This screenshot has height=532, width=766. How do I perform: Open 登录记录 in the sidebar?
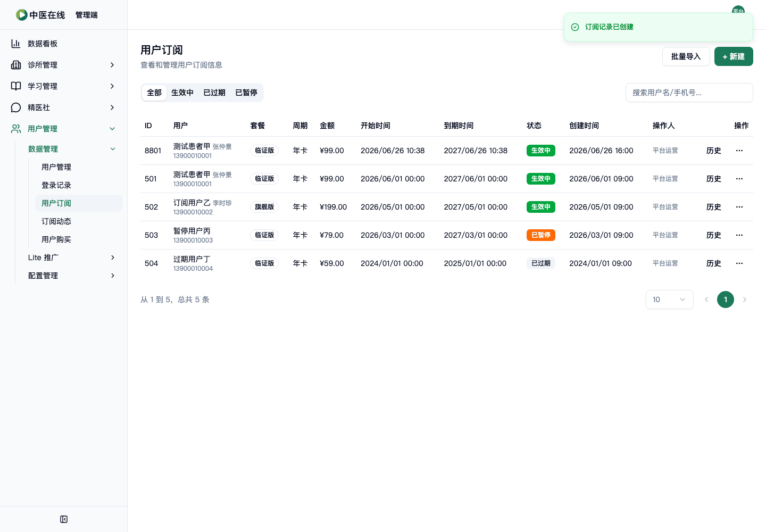tap(79, 185)
